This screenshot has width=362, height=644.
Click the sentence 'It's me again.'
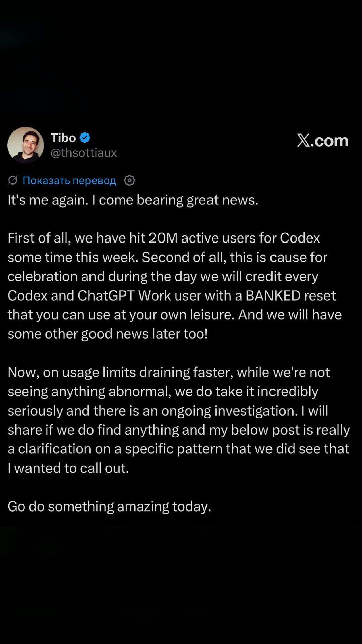point(48,200)
